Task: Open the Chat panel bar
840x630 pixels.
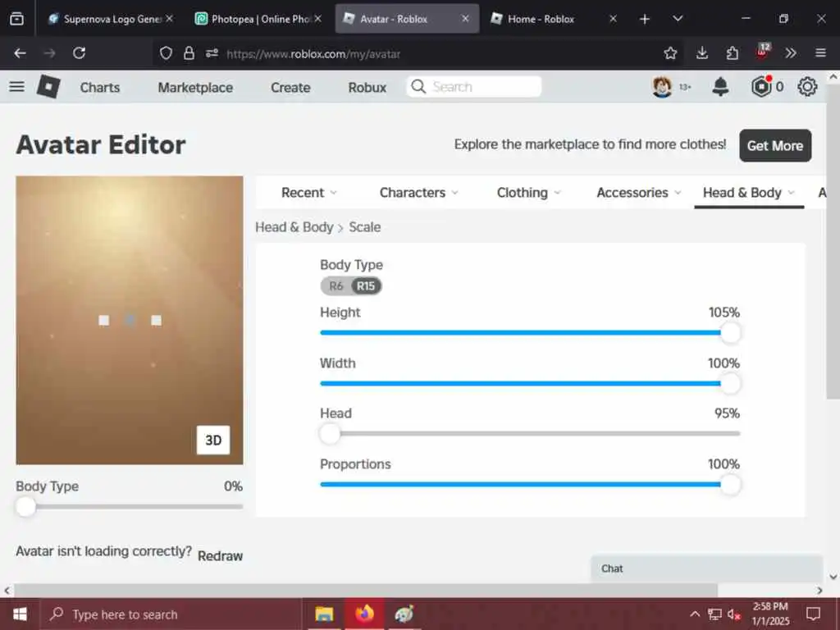Action: pyautogui.click(x=706, y=568)
